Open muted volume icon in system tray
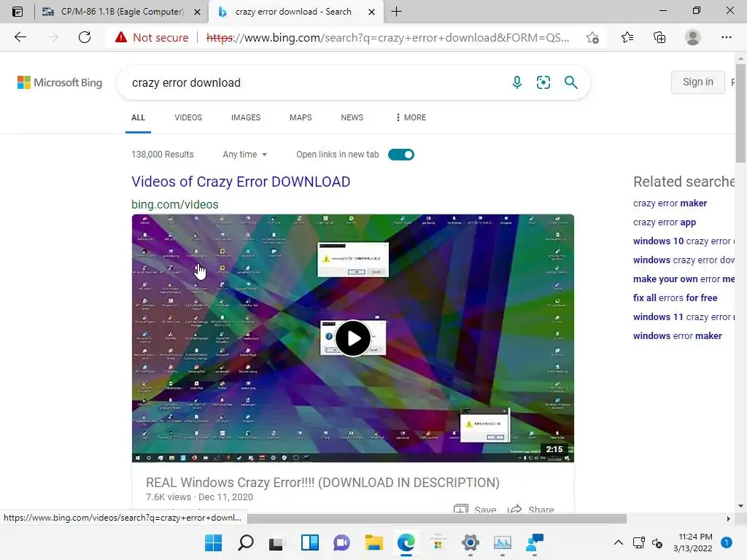This screenshot has height=560, width=747. coord(657,542)
